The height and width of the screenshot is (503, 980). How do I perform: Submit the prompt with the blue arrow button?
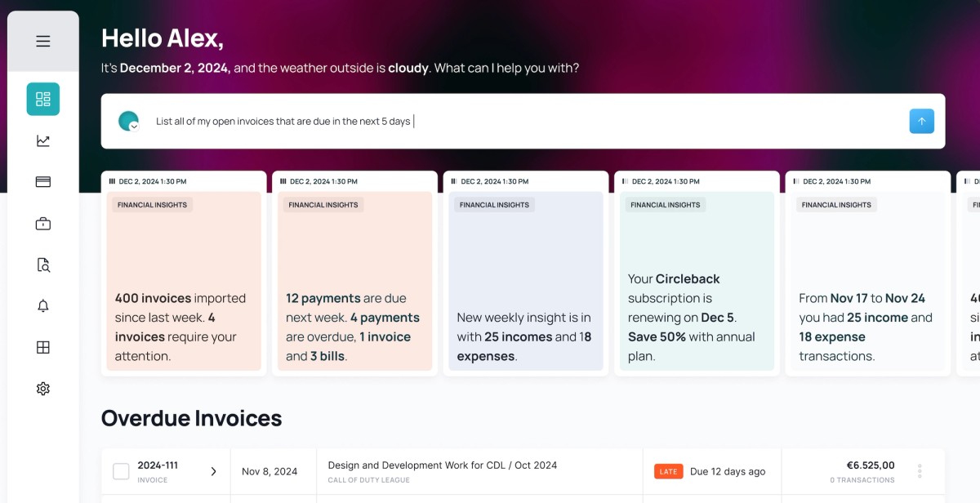921,120
